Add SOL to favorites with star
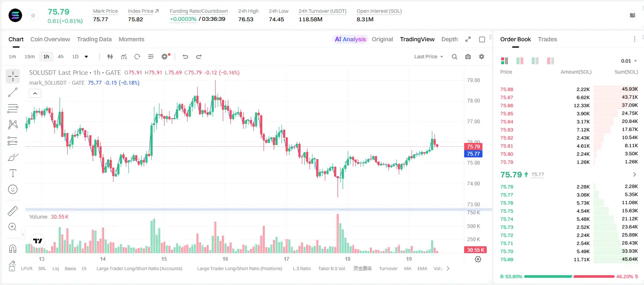The width and height of the screenshot is (644, 285). (32, 16)
